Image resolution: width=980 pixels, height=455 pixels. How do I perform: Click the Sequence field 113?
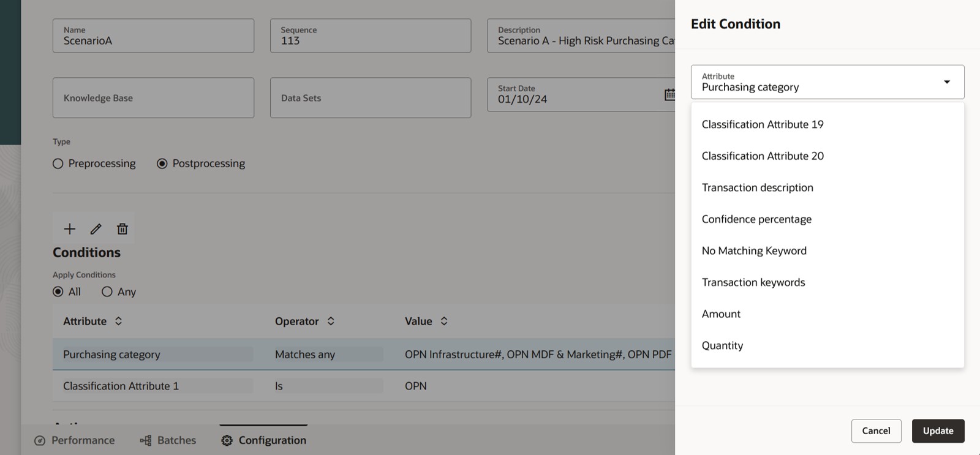tap(371, 36)
